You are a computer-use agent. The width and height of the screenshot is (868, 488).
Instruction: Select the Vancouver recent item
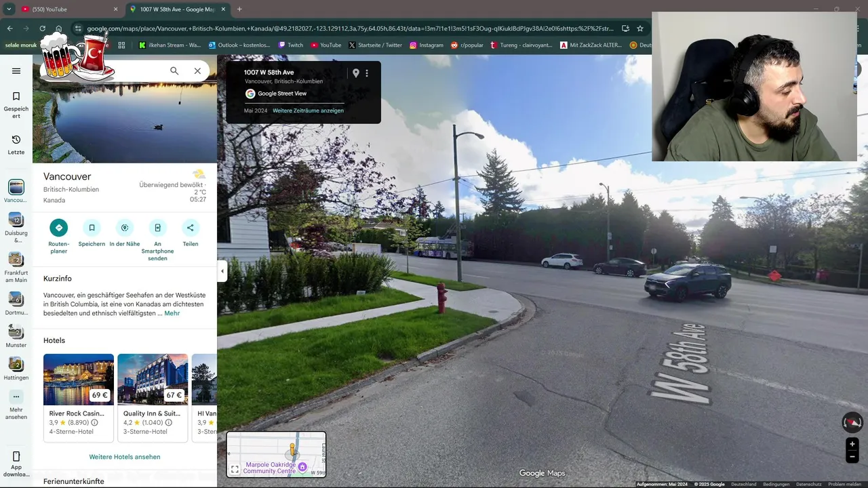click(16, 191)
